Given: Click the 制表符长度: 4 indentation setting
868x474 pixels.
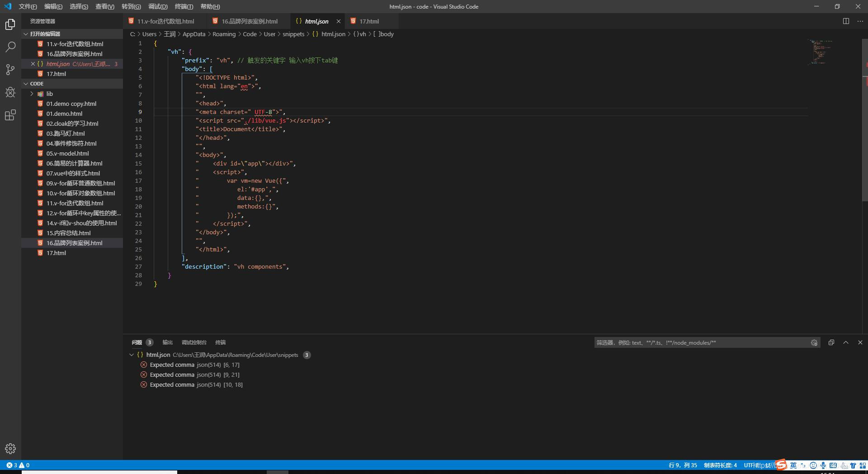Looking at the screenshot, I should click(720, 465).
